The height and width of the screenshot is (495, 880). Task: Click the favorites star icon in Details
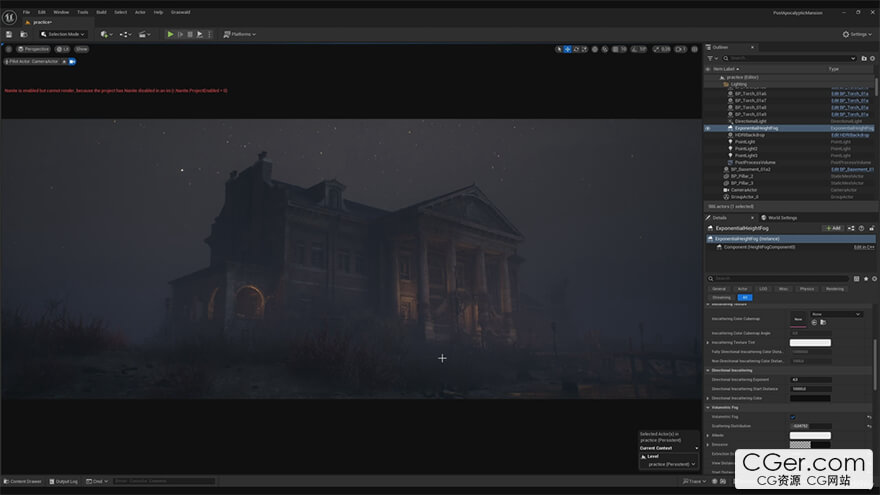coord(865,279)
